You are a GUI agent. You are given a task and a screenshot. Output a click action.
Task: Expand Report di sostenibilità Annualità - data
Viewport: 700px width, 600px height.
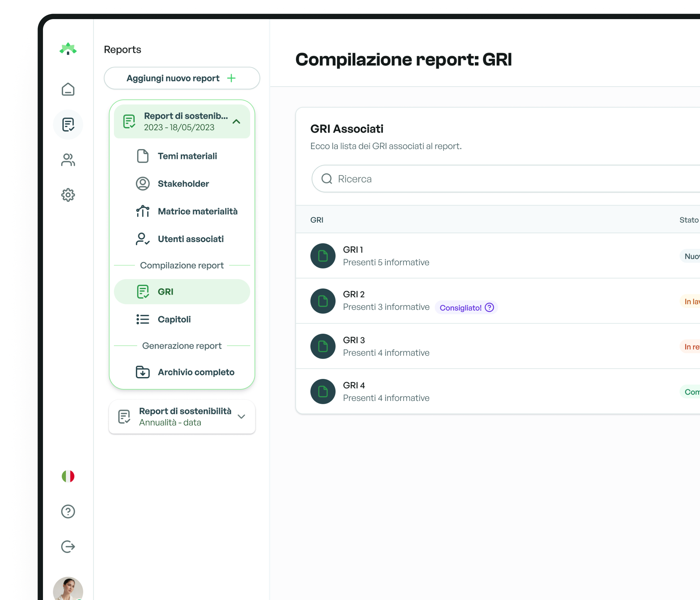pyautogui.click(x=241, y=417)
